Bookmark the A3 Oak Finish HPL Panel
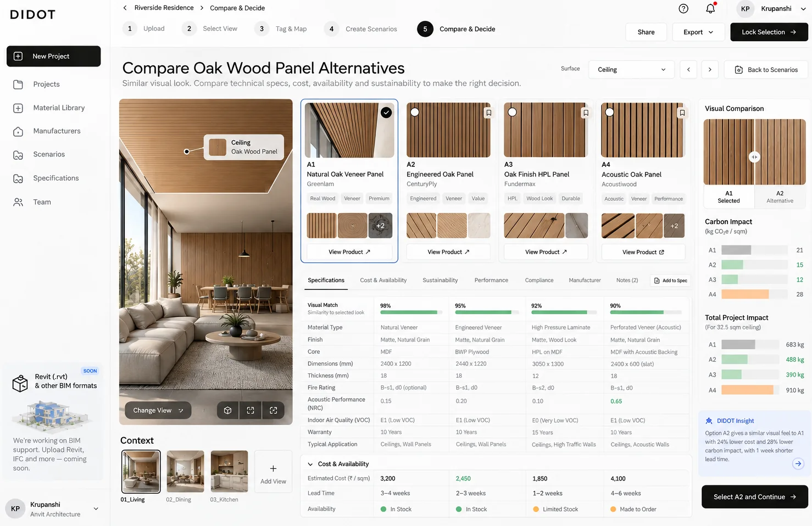The width and height of the screenshot is (812, 526). (586, 113)
